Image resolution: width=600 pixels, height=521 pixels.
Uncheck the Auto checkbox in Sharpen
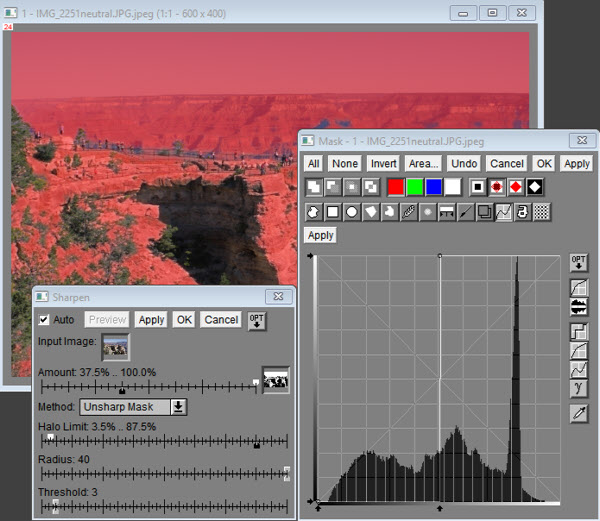click(x=44, y=320)
